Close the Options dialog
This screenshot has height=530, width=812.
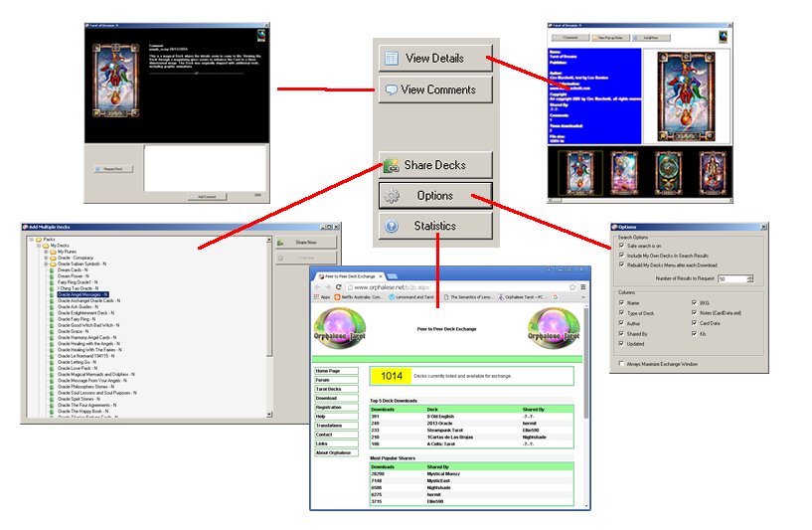coord(763,227)
